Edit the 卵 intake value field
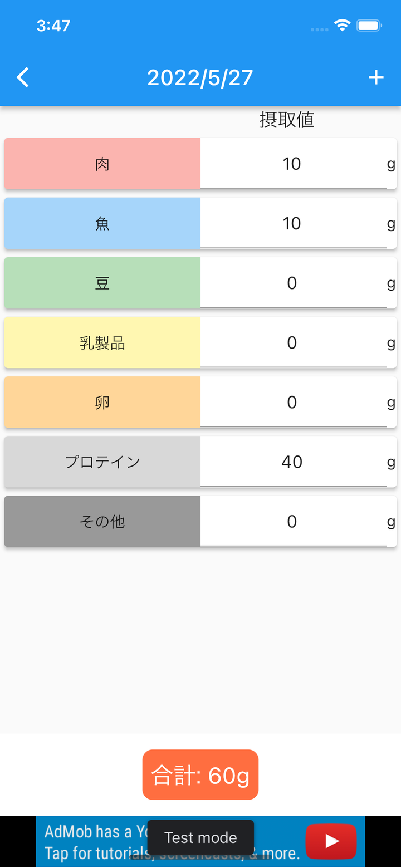Viewport: 401px width, 868px height. pyautogui.click(x=292, y=402)
